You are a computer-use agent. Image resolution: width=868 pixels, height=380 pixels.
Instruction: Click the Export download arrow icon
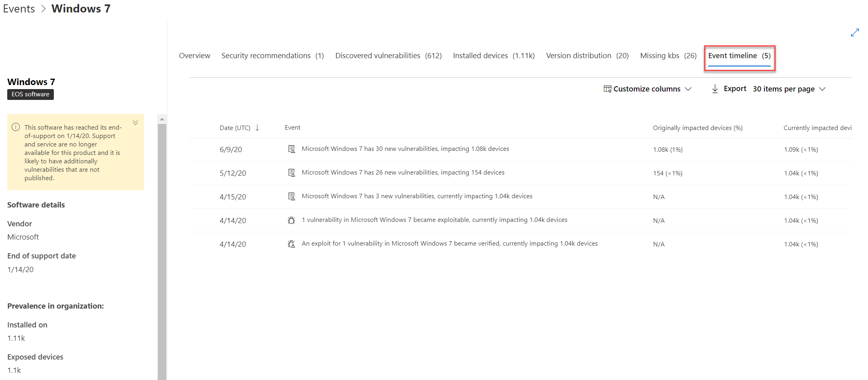click(x=715, y=89)
